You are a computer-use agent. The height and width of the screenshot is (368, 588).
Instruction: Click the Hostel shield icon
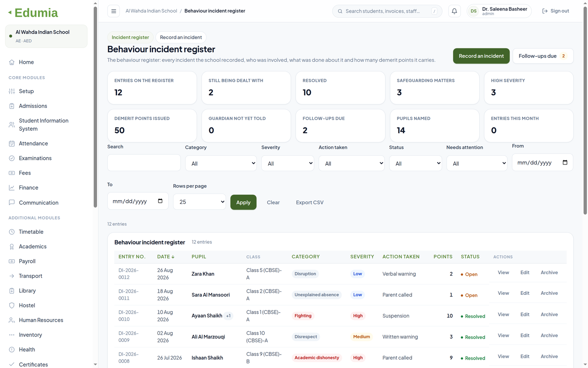tap(12, 305)
